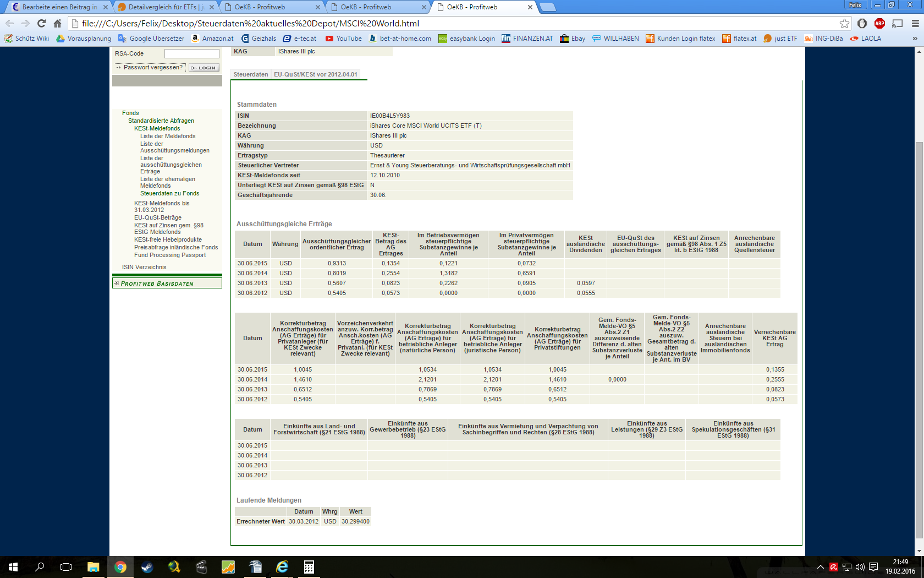Select EU-QuSt/KESt vor 2012.04.01 tab

(316, 74)
